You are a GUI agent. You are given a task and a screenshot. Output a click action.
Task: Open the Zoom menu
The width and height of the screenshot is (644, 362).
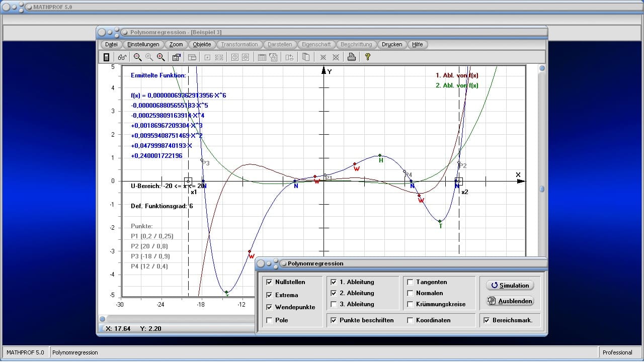coord(176,44)
